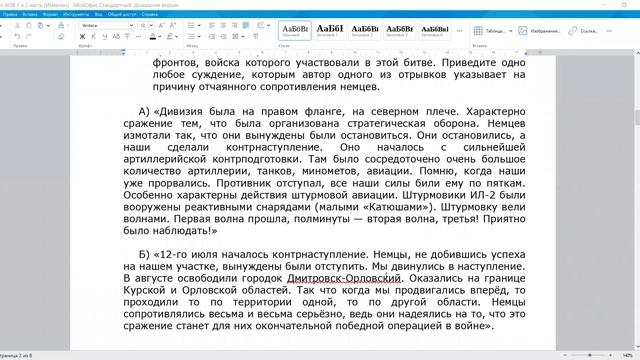Apply the Заголовок 2 heading style
Image resolution: width=640 pixels, height=360 pixels.
[365, 30]
